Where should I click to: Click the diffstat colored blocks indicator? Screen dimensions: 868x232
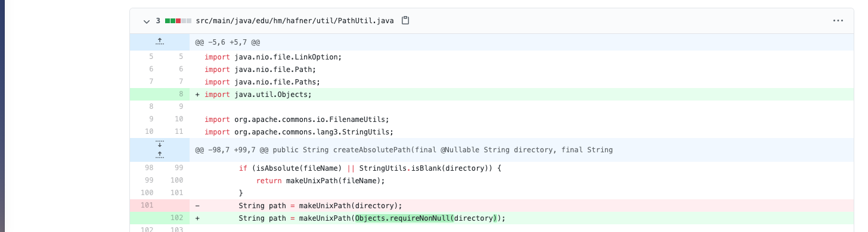point(178,21)
